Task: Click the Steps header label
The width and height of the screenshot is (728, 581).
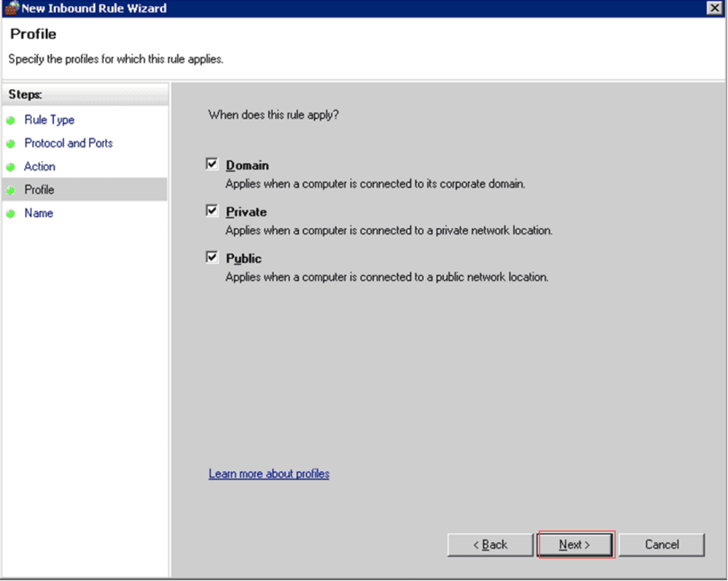Action: [26, 94]
